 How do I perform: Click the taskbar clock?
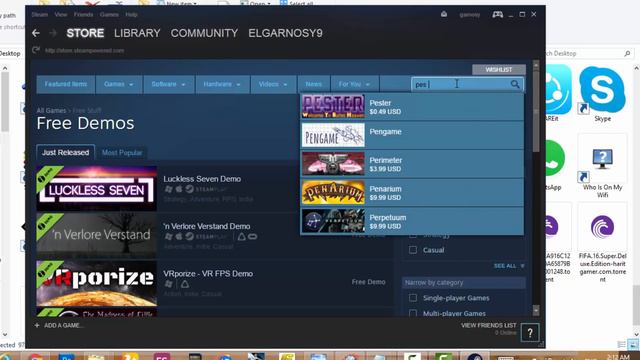pos(618,357)
